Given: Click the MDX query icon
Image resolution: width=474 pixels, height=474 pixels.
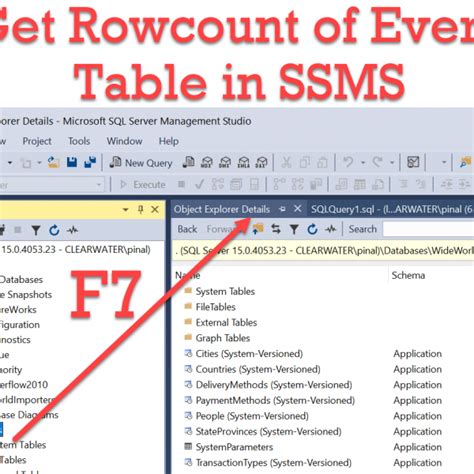Looking at the screenshot, I should [x=207, y=162].
